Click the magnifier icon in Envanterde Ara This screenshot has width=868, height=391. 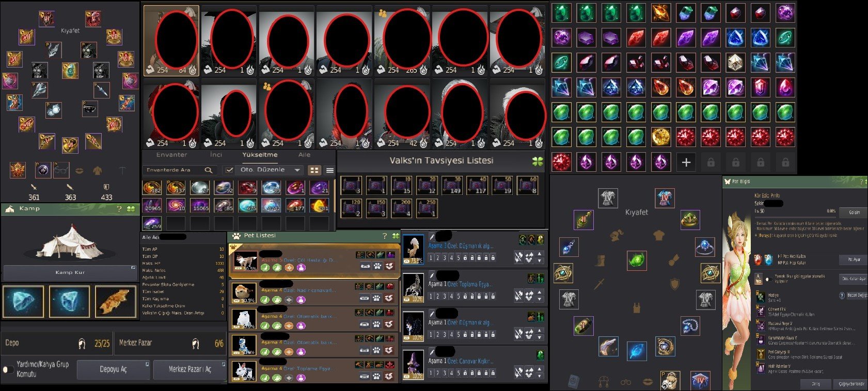click(208, 170)
